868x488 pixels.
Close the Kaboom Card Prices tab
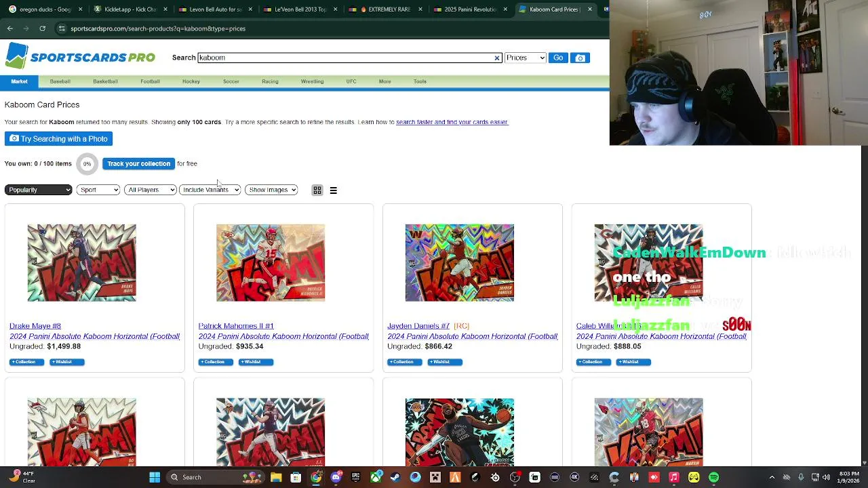[x=589, y=9]
